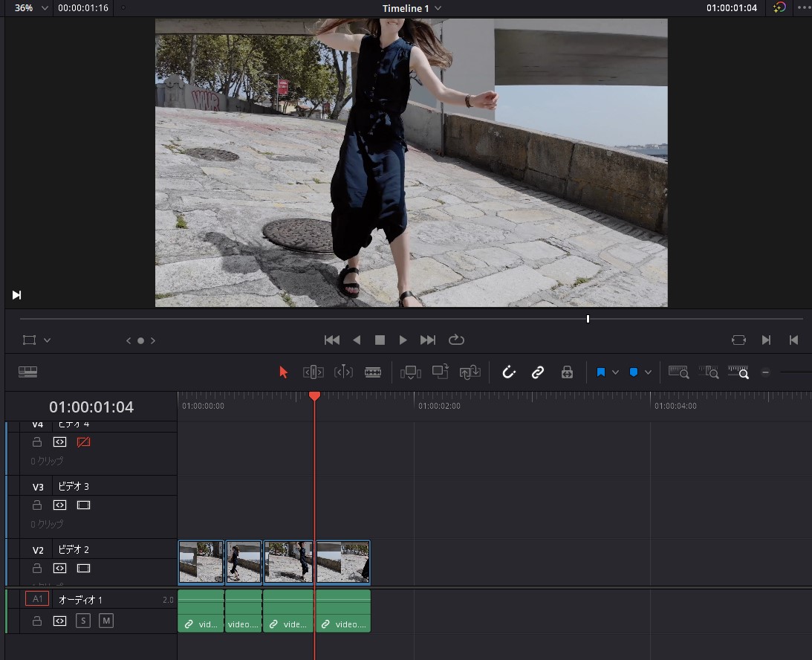Go to last frame button
The height and width of the screenshot is (660, 812).
coord(428,340)
